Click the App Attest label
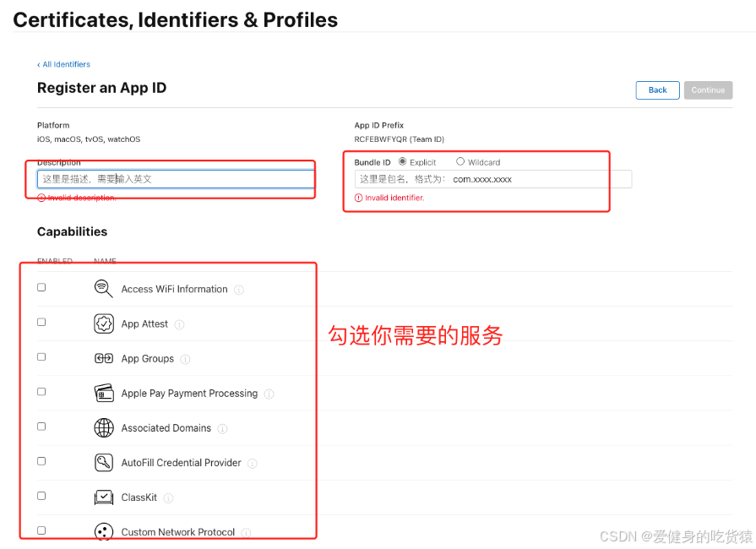Screen dimensions: 756x549 [x=144, y=323]
